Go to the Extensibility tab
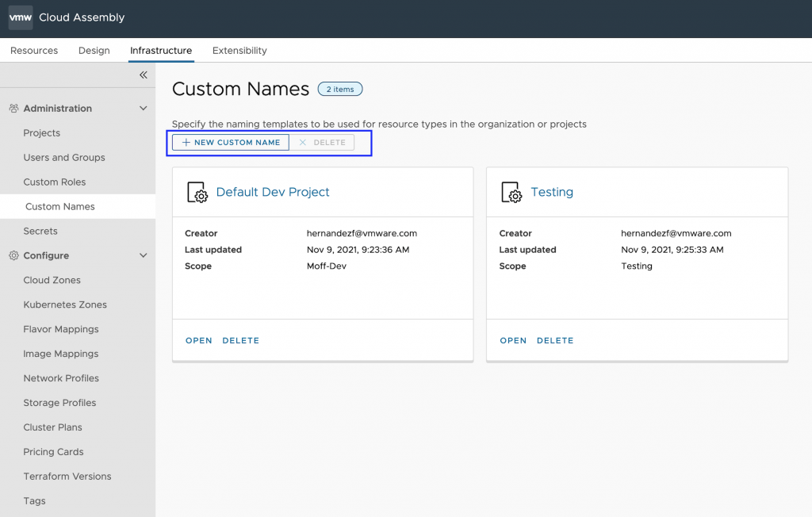Screen dimensions: 812x517 (x=239, y=51)
